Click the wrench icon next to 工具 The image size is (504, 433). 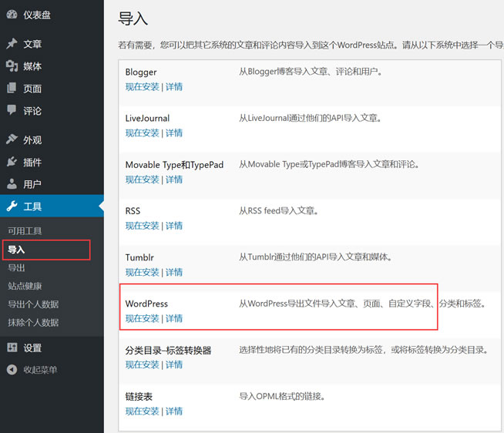coord(12,206)
